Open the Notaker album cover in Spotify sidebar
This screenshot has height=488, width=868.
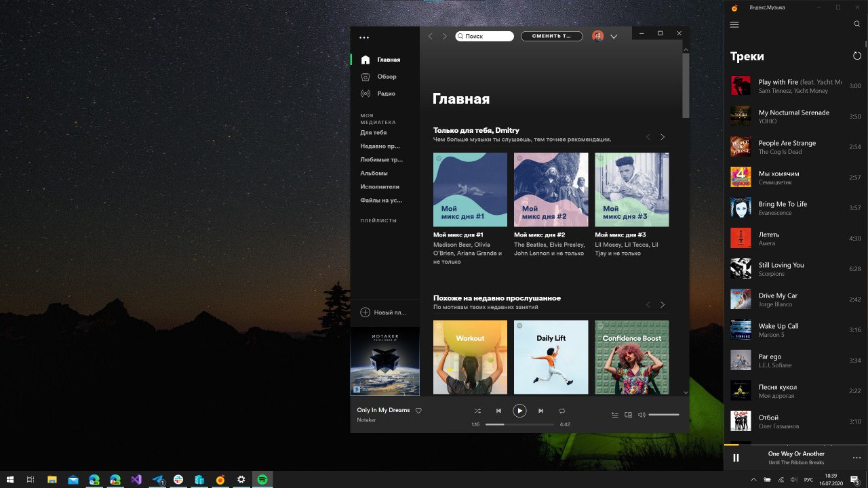click(x=384, y=361)
